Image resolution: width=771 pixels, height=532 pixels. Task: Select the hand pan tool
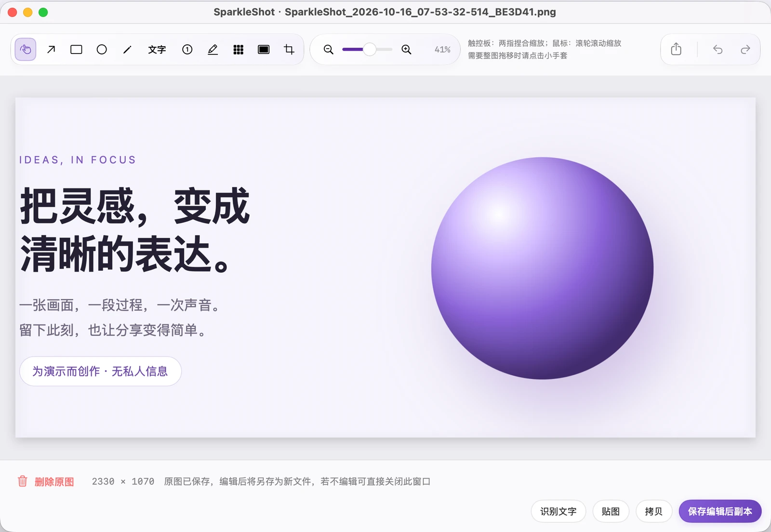click(26, 49)
